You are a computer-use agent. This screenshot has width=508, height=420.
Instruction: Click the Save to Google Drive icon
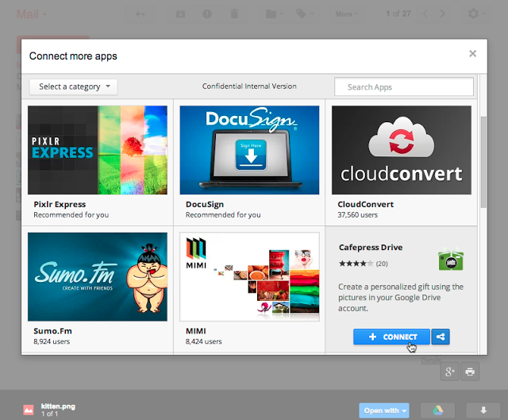[x=437, y=410]
